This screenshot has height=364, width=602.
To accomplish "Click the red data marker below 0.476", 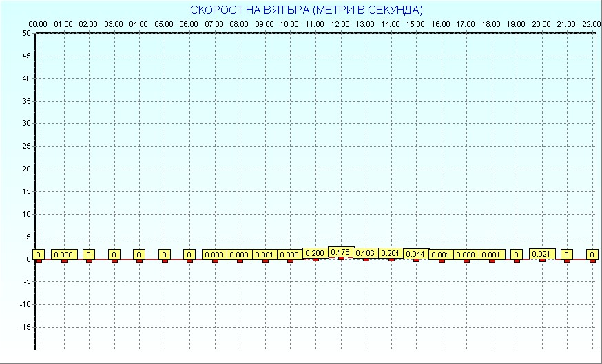I will point(341,259).
